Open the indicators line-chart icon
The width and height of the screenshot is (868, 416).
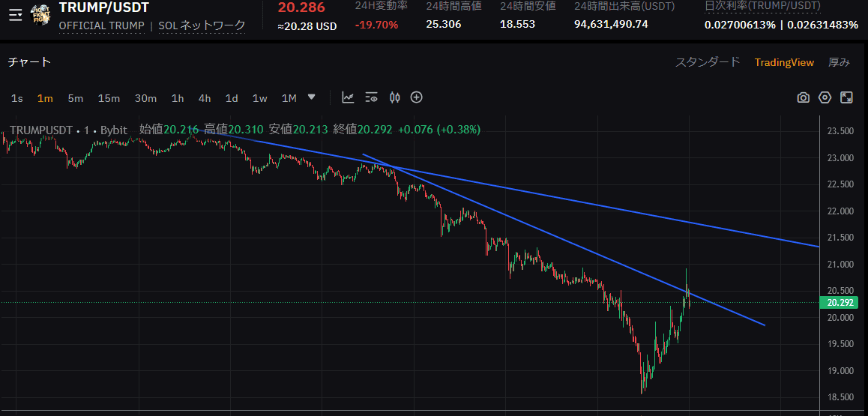click(x=348, y=97)
